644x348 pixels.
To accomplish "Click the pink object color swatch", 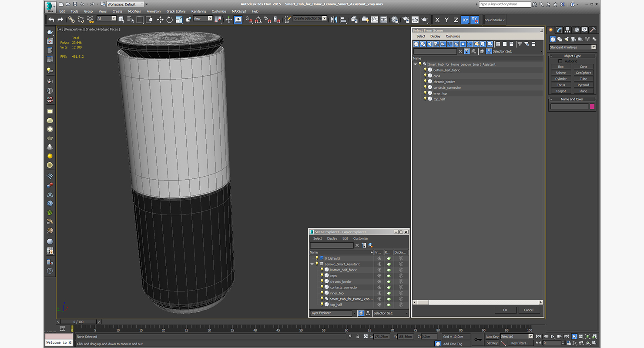I will coord(592,107).
